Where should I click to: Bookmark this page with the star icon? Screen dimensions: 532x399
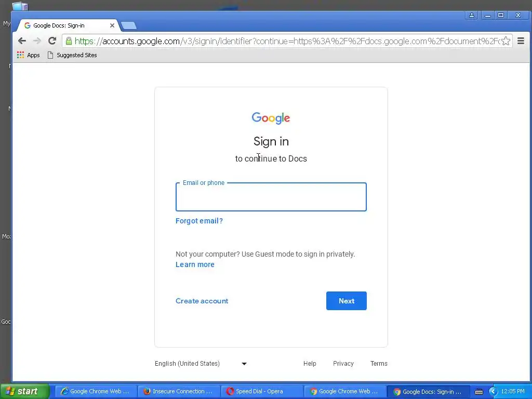pos(506,41)
